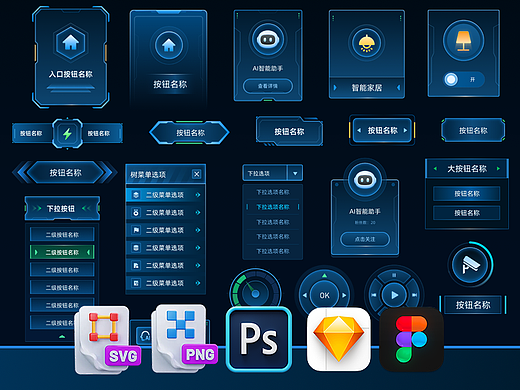Viewport: 520px width, 390px height.
Task: Click the flag icon in 树菜单选项 list
Action: (136, 230)
